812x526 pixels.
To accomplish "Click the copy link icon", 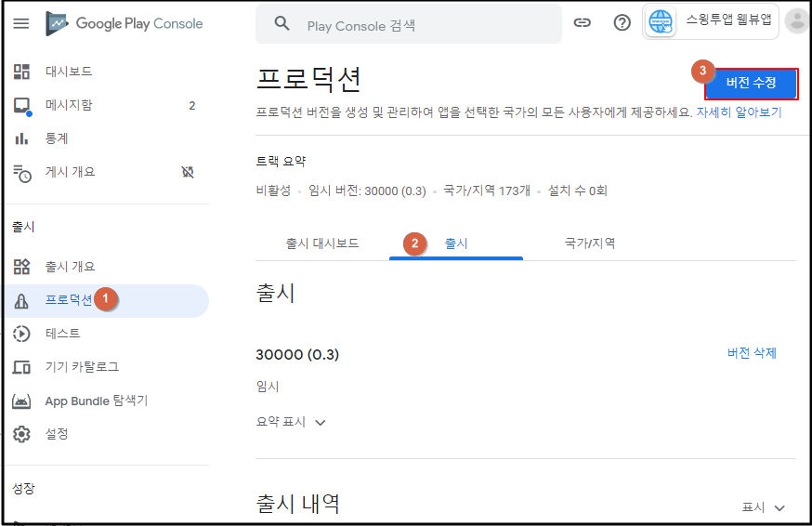I will point(583,23).
